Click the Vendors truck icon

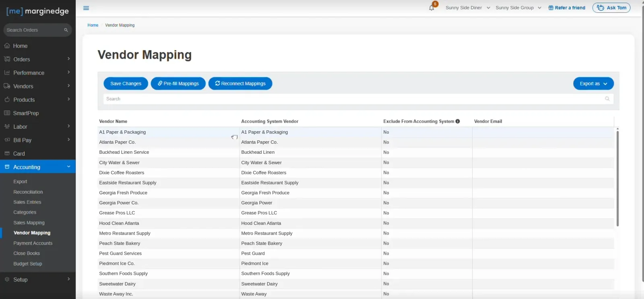pyautogui.click(x=7, y=86)
